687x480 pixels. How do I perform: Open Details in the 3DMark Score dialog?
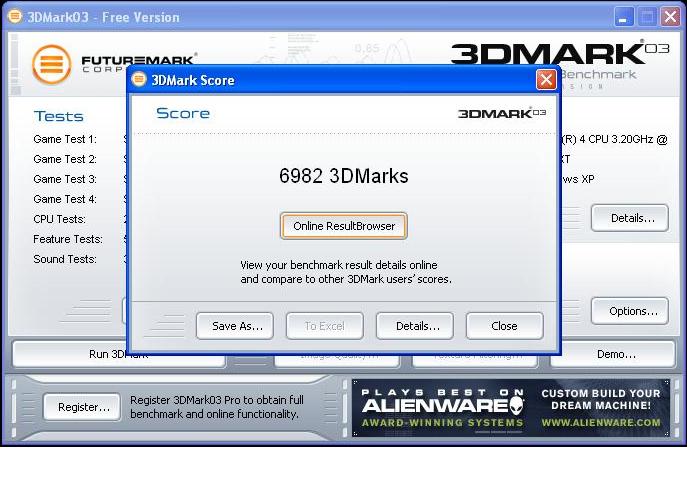pyautogui.click(x=414, y=326)
